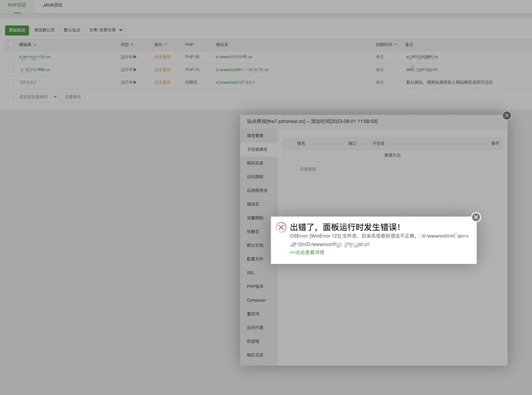Click the 修改默认页 button
The height and width of the screenshot is (395, 532).
[44, 30]
